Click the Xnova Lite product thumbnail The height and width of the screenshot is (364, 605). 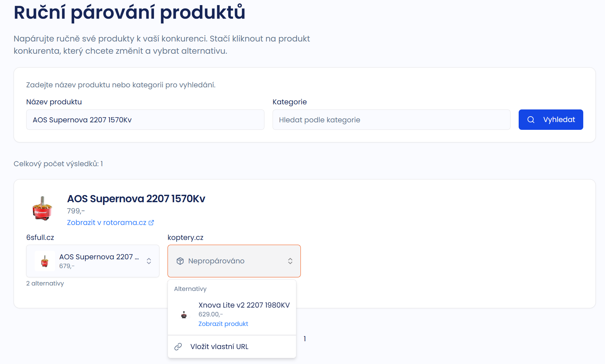[184, 314]
